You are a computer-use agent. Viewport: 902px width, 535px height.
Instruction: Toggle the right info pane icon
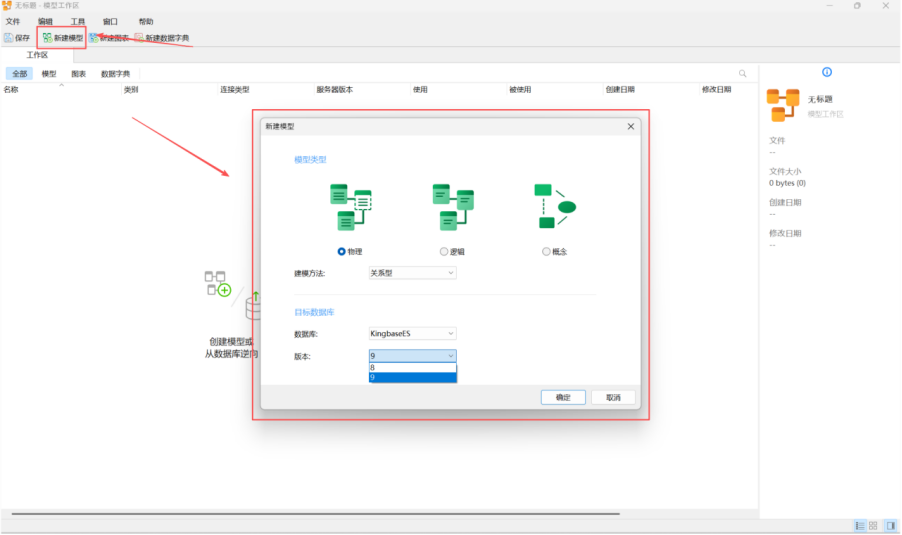point(889,525)
